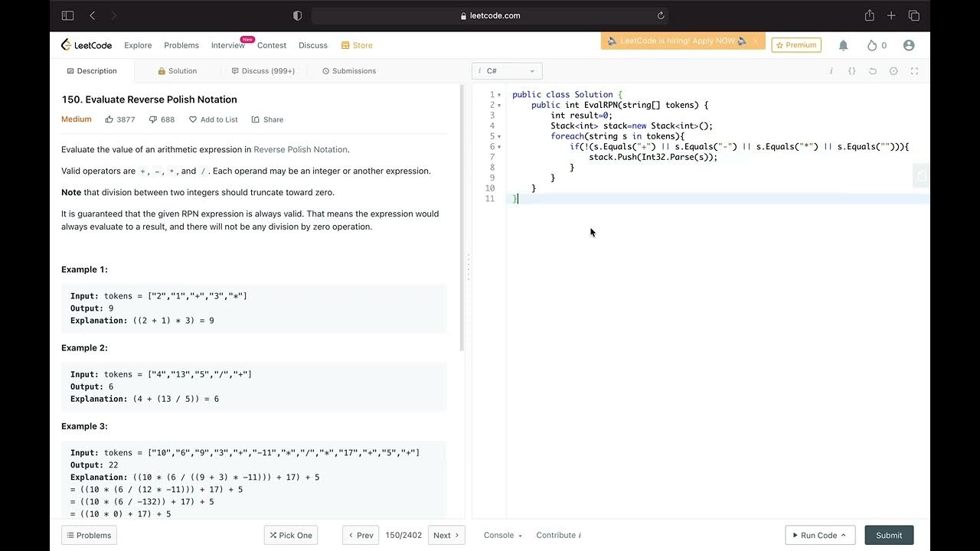Collapse code fold arrow on line 5
The height and width of the screenshot is (551, 980).
(500, 136)
